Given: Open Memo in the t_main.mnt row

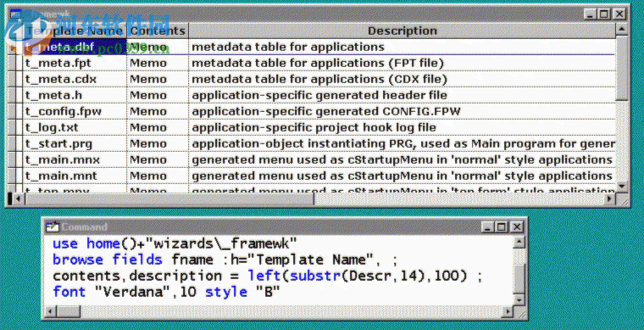Looking at the screenshot, I should coord(158,176).
